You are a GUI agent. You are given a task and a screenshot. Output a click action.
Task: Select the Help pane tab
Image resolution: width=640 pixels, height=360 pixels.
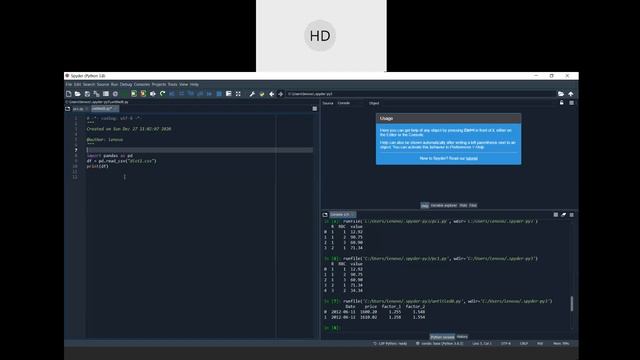[424, 205]
